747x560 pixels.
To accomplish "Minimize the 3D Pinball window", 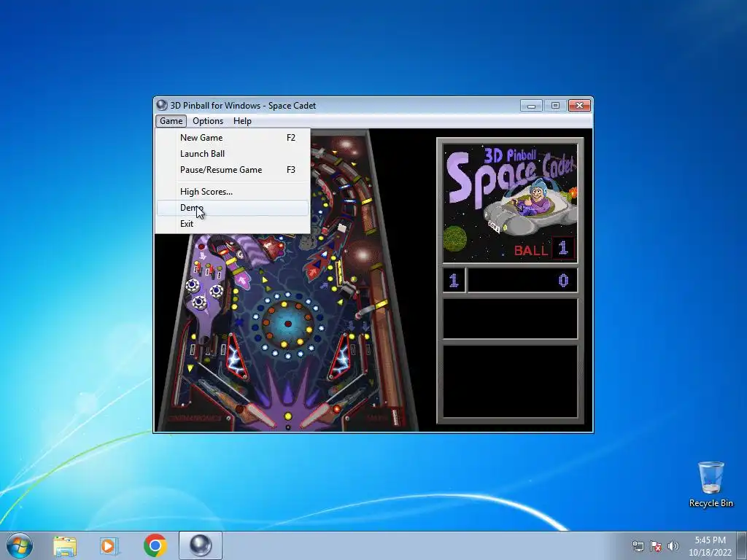I will (x=531, y=105).
